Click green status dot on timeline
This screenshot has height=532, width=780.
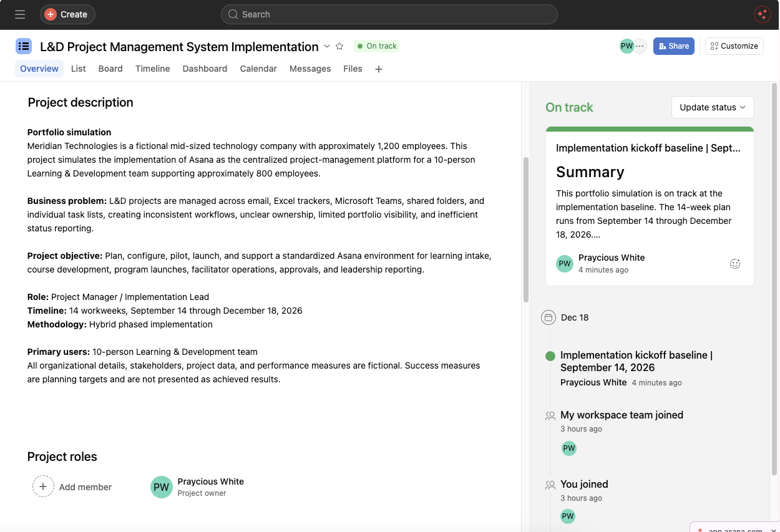[x=550, y=356]
